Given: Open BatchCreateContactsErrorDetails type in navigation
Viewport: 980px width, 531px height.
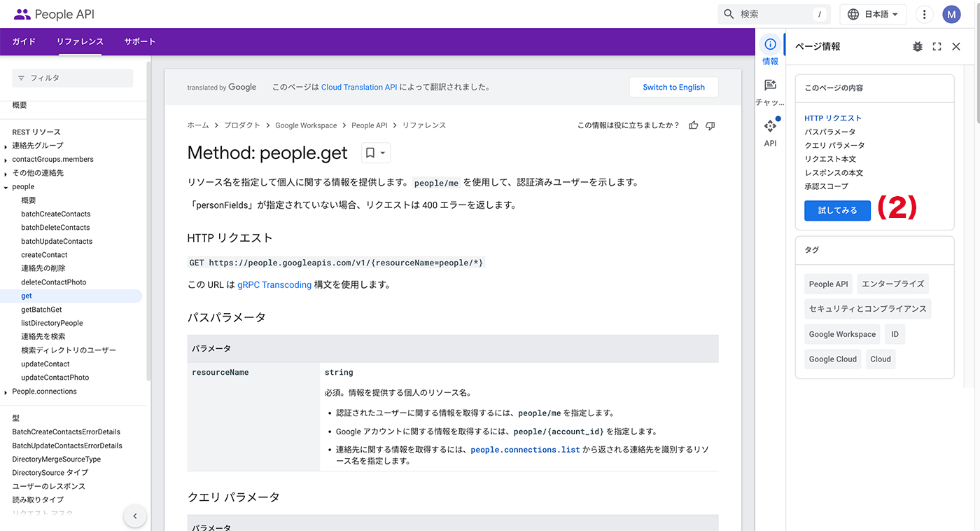Looking at the screenshot, I should [66, 432].
